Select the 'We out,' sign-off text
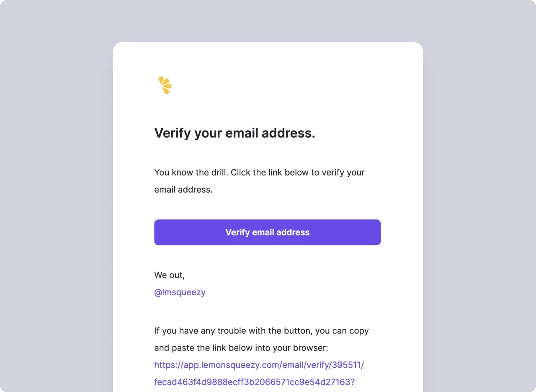 click(x=170, y=275)
